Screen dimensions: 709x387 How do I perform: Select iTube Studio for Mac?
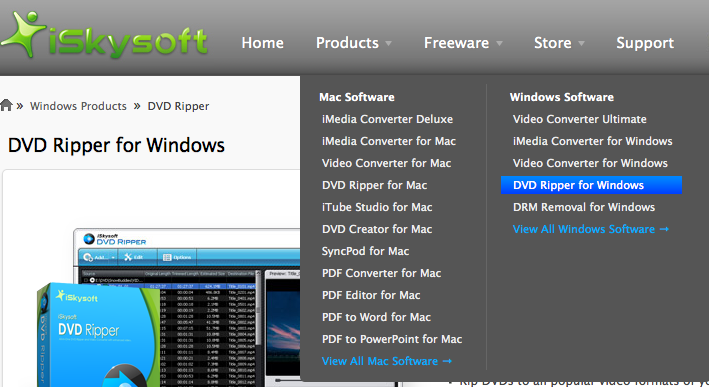coord(377,207)
